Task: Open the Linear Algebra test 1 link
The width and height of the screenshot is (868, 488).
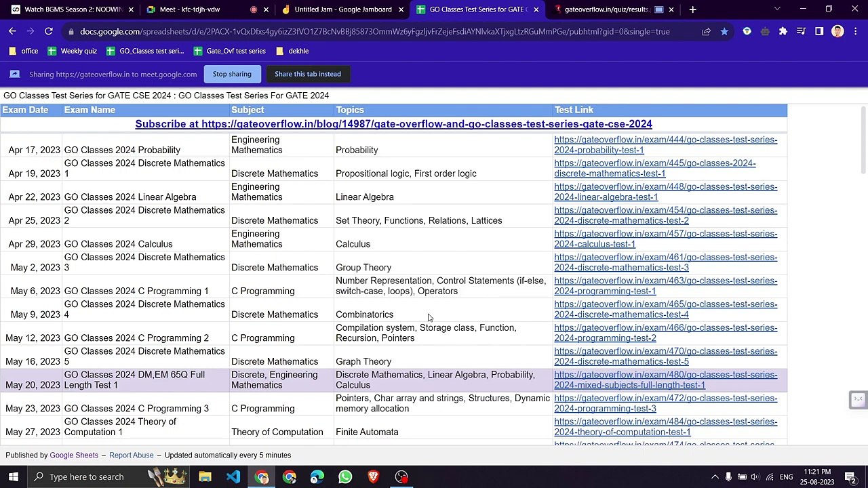Action: 666,192
